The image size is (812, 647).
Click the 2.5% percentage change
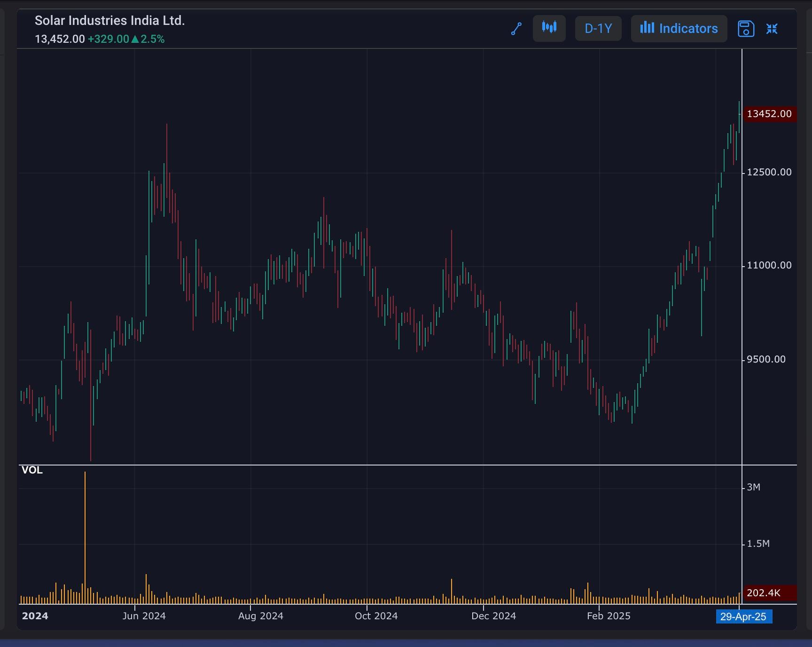pos(153,39)
